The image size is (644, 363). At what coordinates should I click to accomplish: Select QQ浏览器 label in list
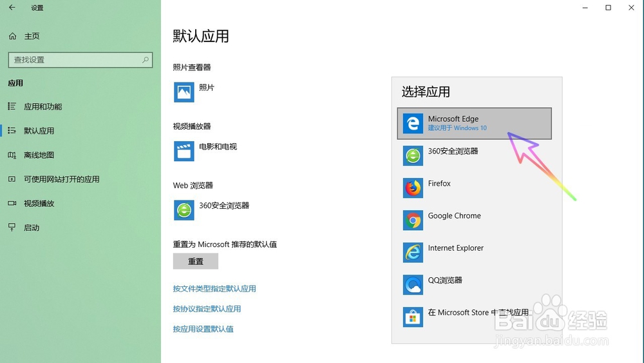tap(445, 280)
